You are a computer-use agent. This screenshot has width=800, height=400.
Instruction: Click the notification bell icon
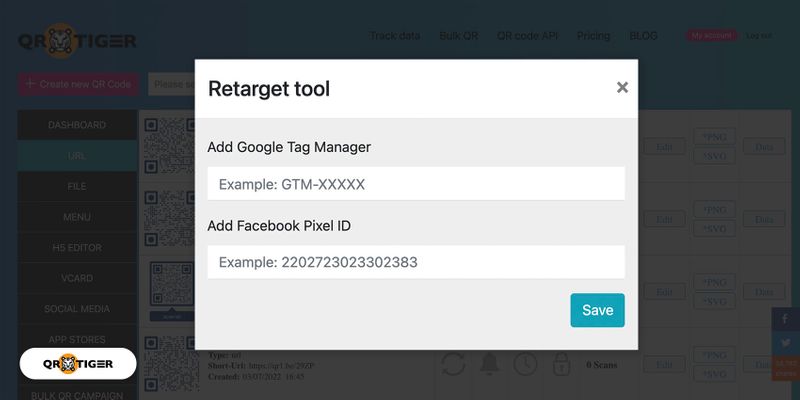[489, 364]
